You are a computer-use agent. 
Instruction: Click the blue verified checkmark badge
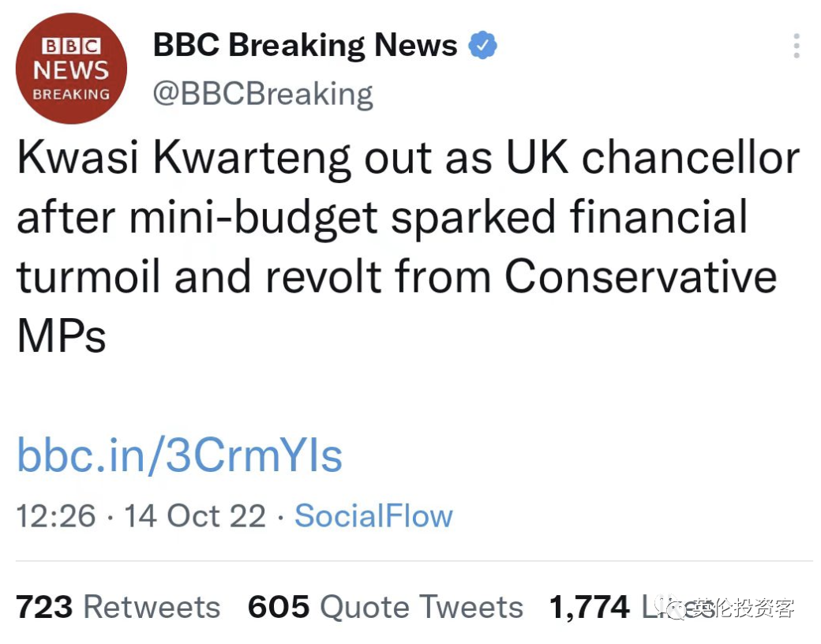click(x=482, y=46)
